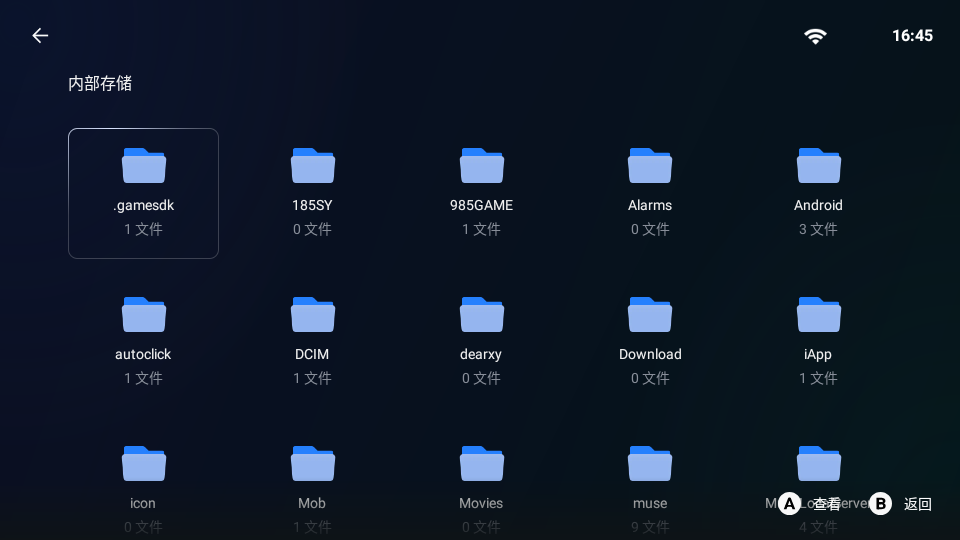
Task: Click the 内部存储 storage title
Action: pos(100,84)
